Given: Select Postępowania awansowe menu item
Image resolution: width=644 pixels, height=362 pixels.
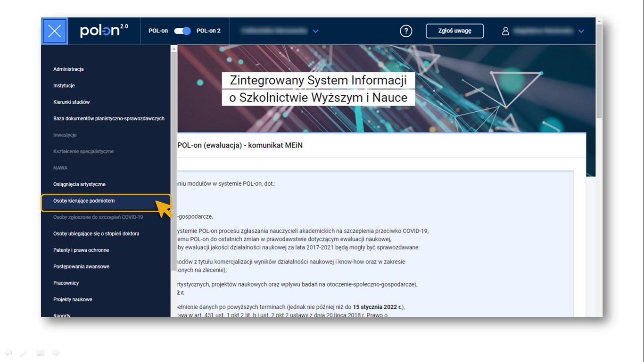Looking at the screenshot, I should (81, 267).
